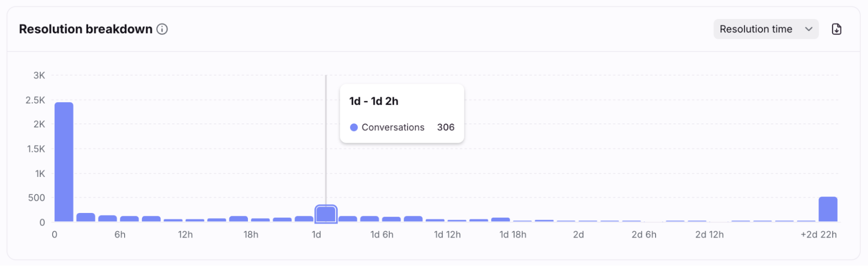
Task: Click the 18h label on the x-axis
Action: click(x=251, y=235)
